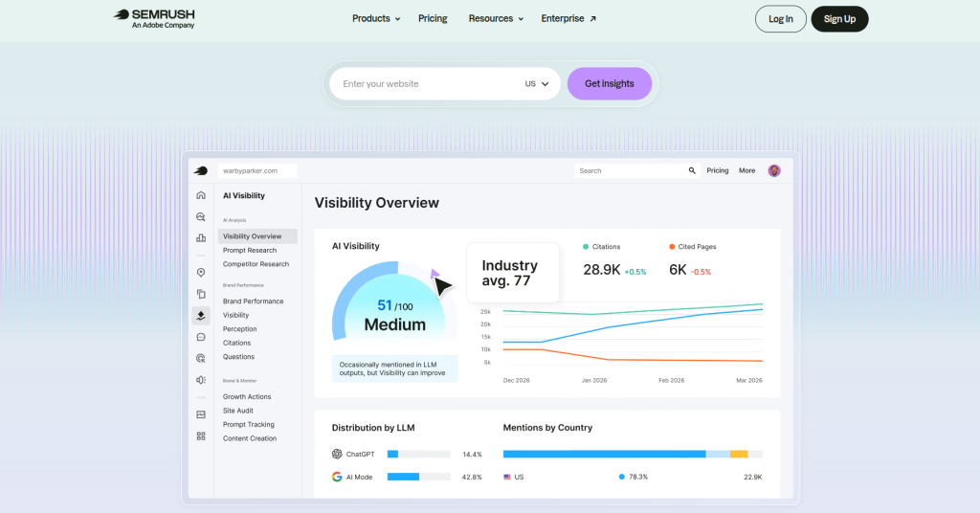Open Prompt Research menu item
The height and width of the screenshot is (513, 980).
coord(250,250)
